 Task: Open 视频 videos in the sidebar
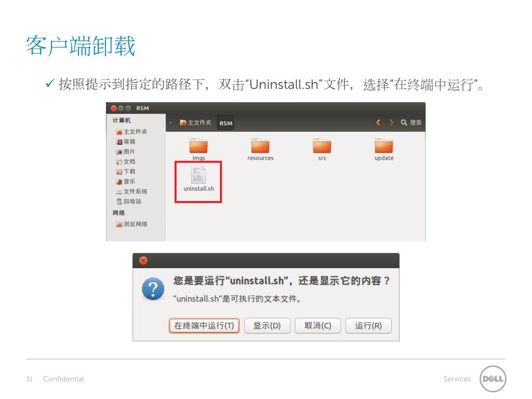pyautogui.click(x=126, y=141)
